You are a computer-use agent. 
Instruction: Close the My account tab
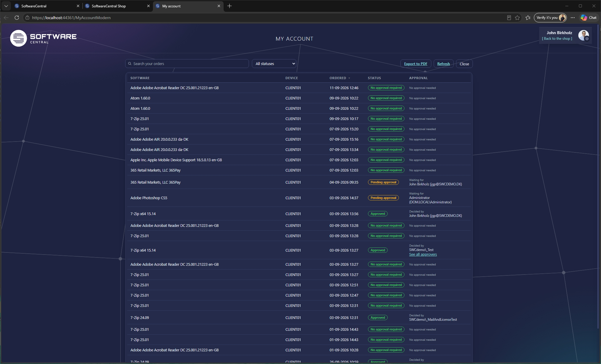219,6
